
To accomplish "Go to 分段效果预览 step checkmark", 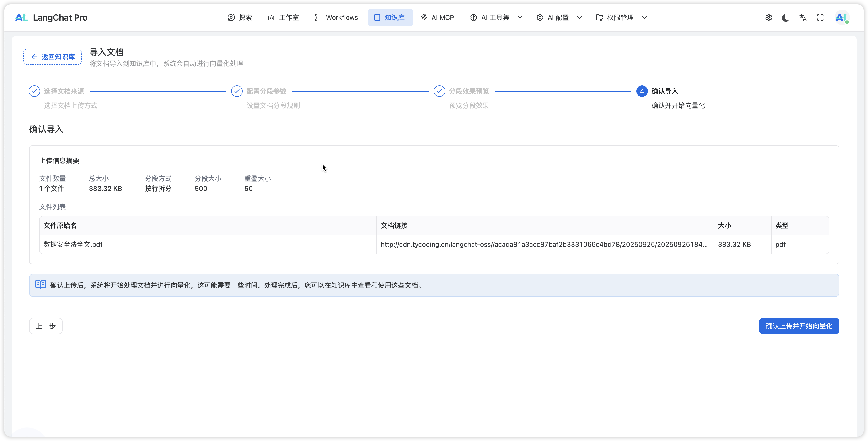I will (439, 91).
